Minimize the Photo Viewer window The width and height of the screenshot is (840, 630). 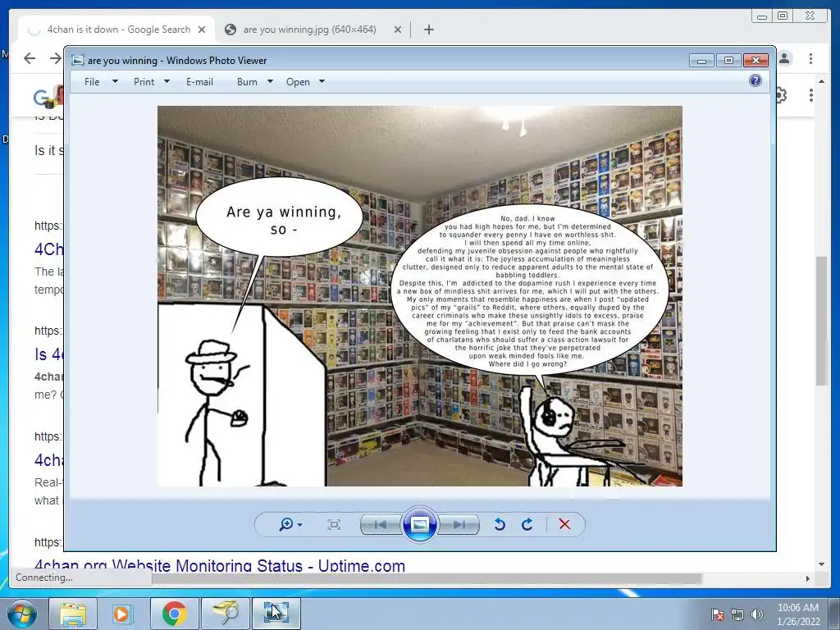coord(702,61)
